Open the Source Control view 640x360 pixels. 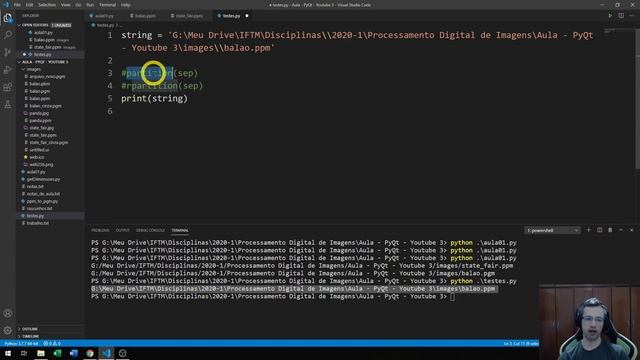[x=8, y=52]
